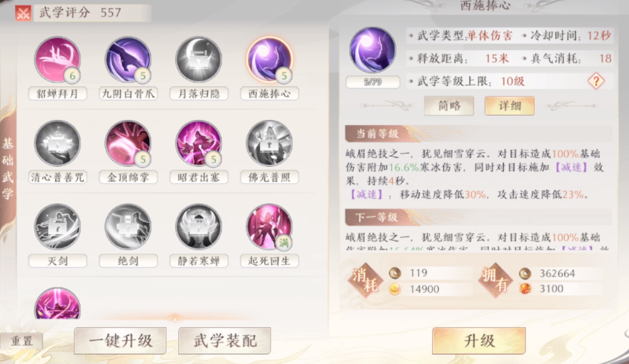
Task: Select the maxed 起死回生 skill icon
Action: click(x=269, y=227)
